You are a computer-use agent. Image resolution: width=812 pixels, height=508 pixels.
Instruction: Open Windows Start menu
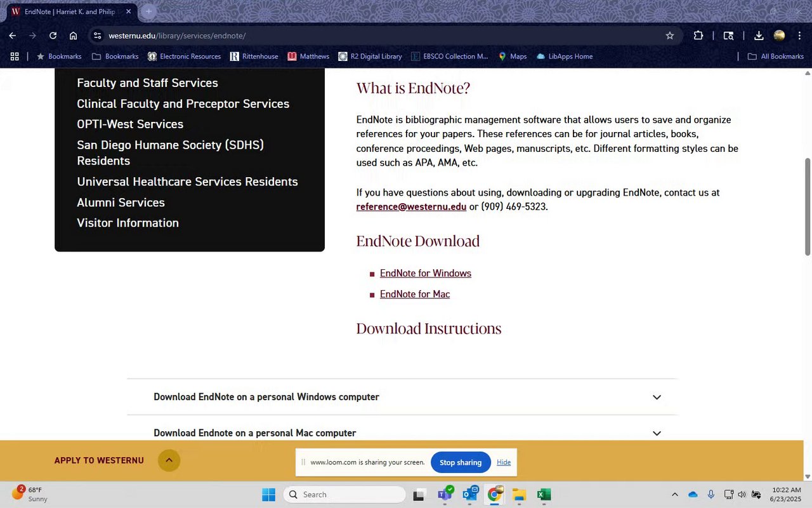coord(269,495)
